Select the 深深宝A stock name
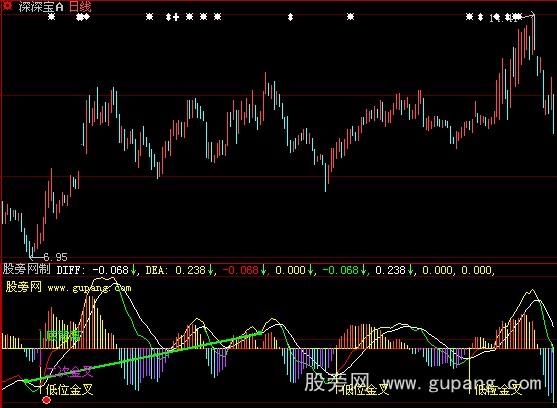 click(41, 6)
